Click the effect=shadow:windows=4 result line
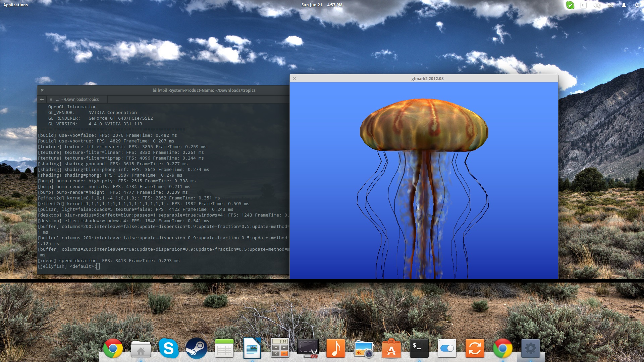This screenshot has width=644, height=362. (123, 221)
